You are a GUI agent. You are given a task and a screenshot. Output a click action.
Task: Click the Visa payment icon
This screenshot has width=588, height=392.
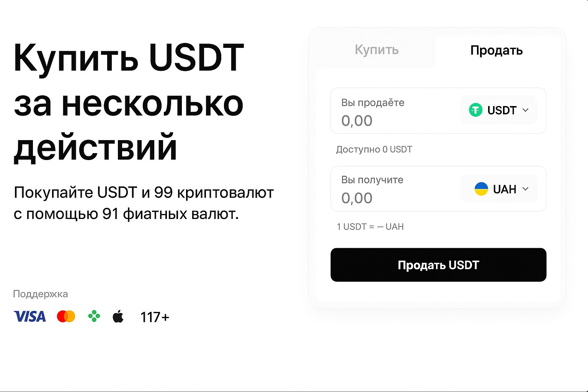tap(30, 317)
